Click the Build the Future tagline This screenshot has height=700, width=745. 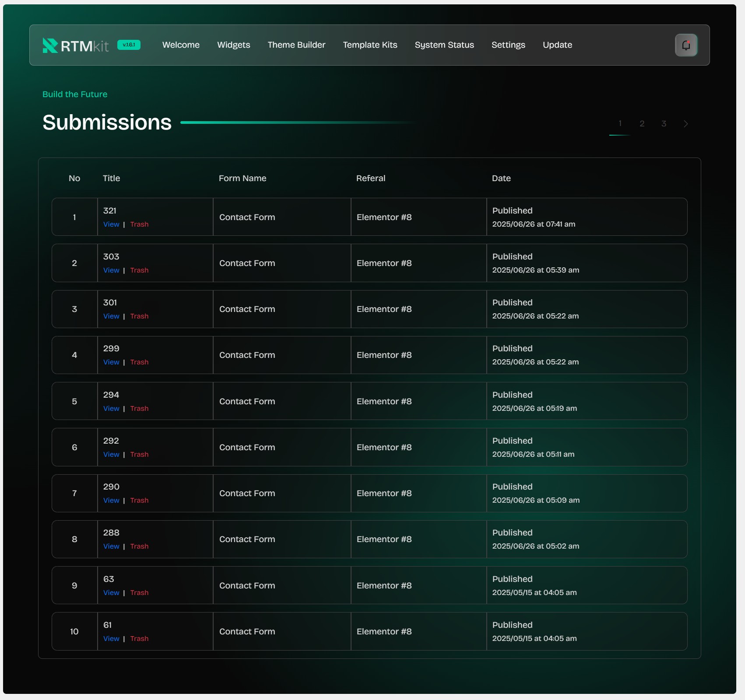75,94
